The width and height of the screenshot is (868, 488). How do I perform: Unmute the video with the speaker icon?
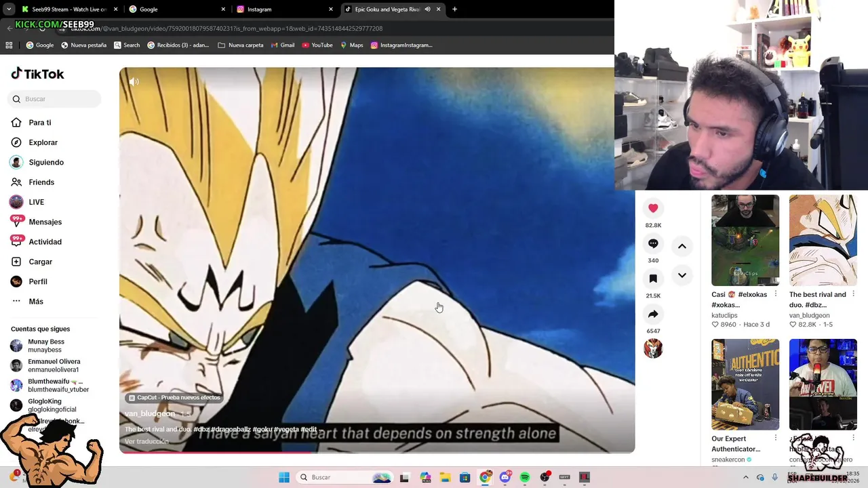coord(134,81)
